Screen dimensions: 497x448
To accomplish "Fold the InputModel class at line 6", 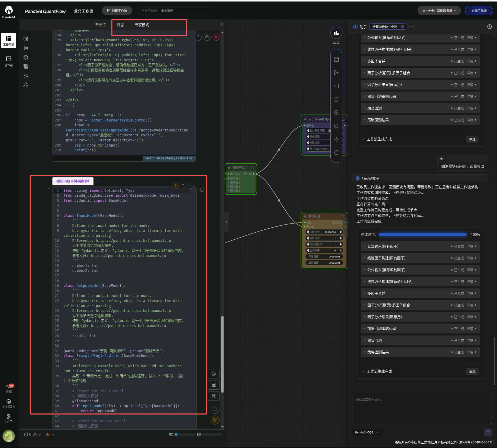I will [x=61, y=216].
